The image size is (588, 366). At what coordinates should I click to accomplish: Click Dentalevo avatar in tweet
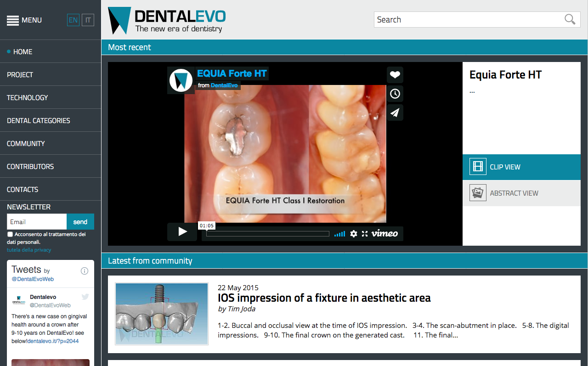tap(18, 301)
